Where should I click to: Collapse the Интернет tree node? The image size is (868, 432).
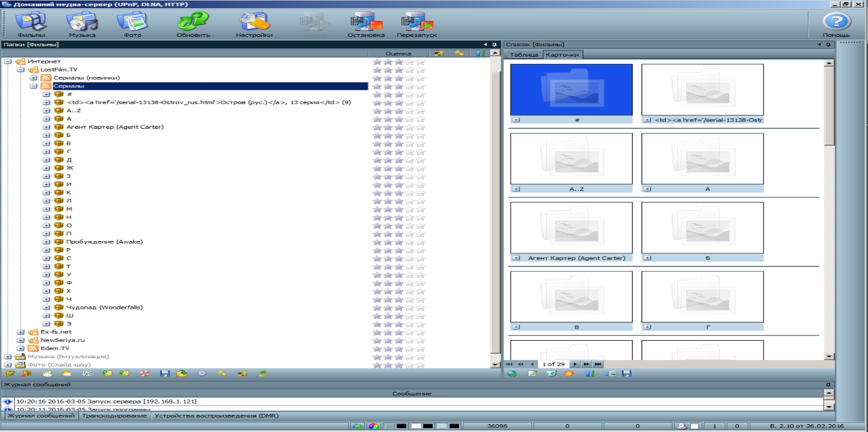coord(8,62)
